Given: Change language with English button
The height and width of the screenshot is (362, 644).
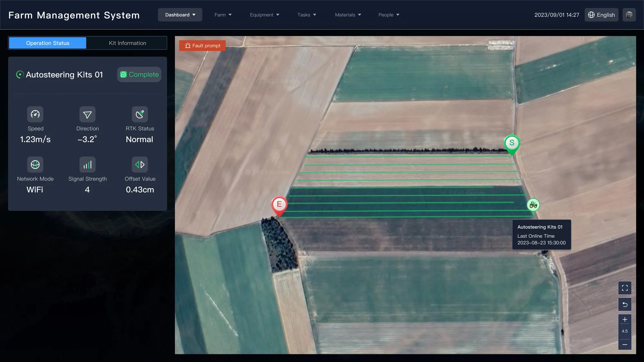Looking at the screenshot, I should [x=601, y=15].
